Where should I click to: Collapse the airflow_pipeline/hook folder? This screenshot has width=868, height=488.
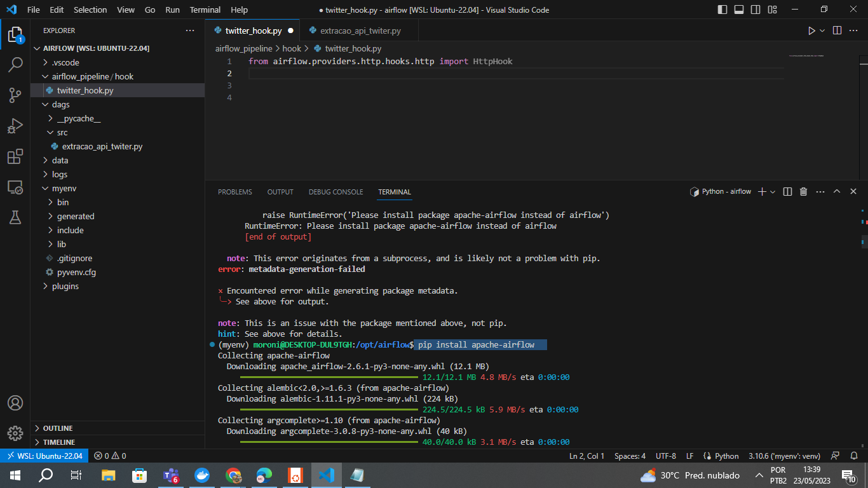pos(118,76)
